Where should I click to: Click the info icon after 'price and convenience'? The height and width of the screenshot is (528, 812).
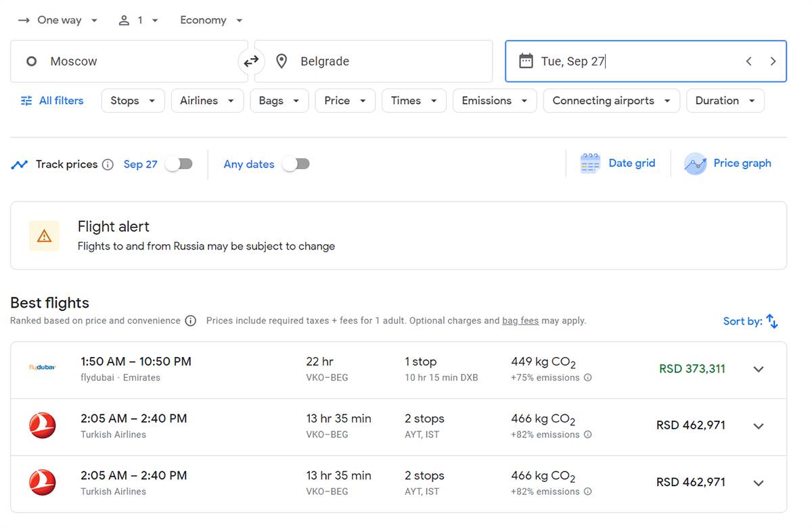[x=191, y=321]
